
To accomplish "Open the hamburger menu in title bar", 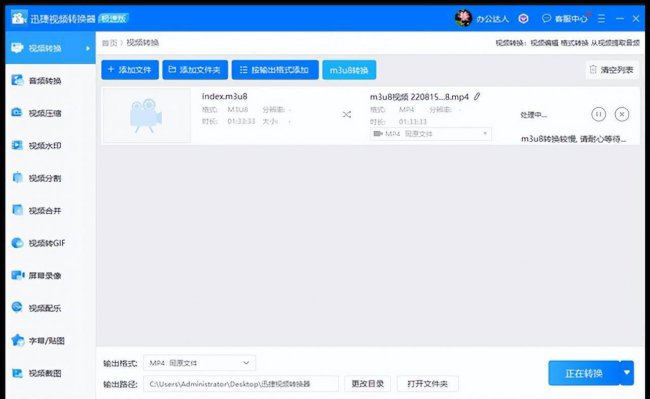I will tap(601, 19).
